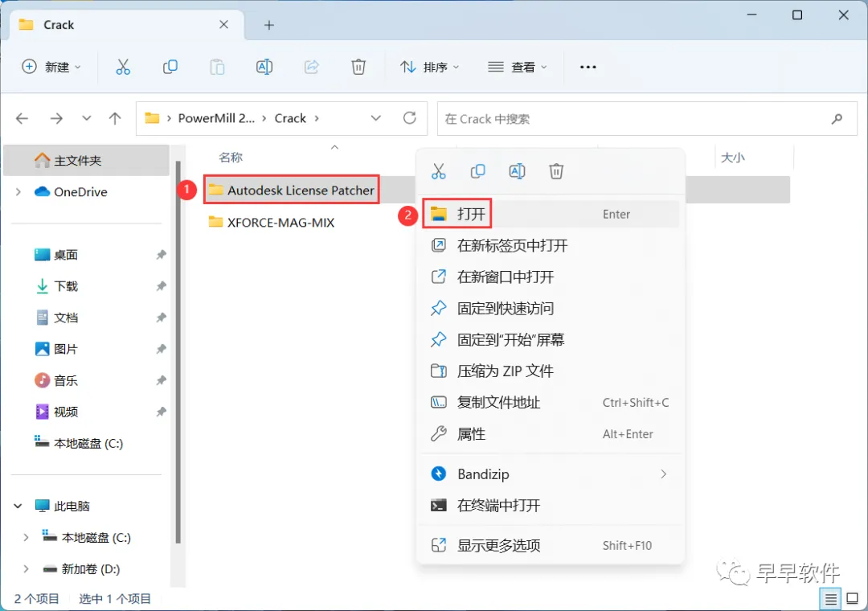Open OneDrive in the sidebar
The width and height of the screenshot is (868, 611).
tap(71, 191)
